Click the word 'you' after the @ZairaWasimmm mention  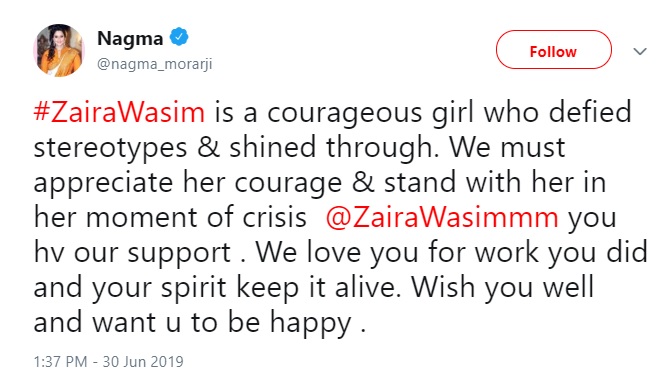click(x=592, y=220)
